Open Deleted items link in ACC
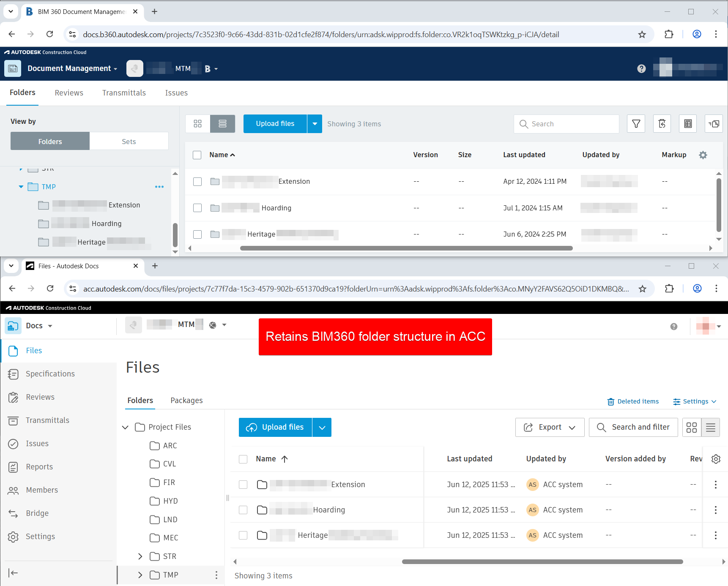Viewport: 728px width, 586px height. coord(633,401)
